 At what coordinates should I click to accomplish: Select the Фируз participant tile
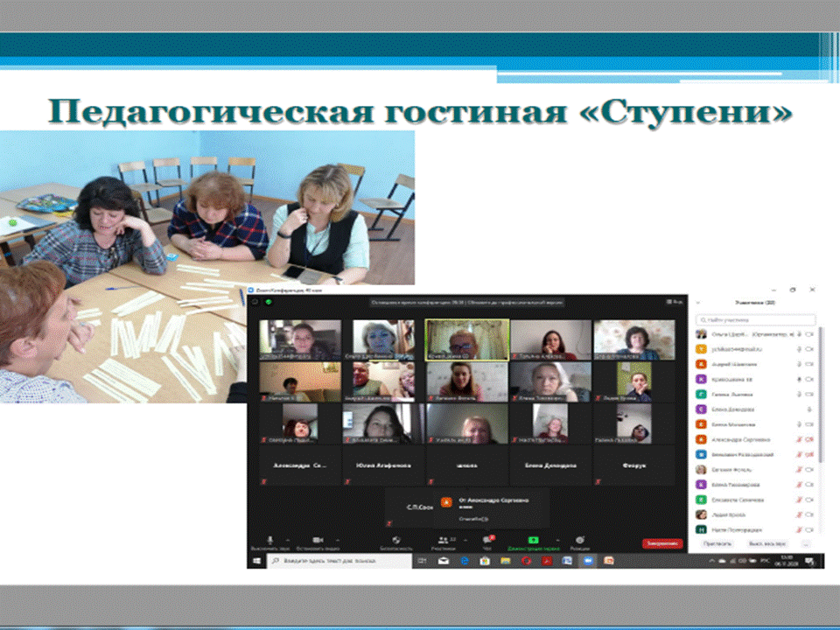point(633,465)
